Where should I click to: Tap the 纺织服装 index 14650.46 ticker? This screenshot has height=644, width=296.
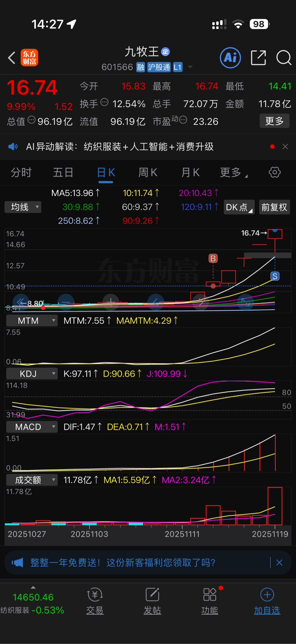tap(33, 604)
